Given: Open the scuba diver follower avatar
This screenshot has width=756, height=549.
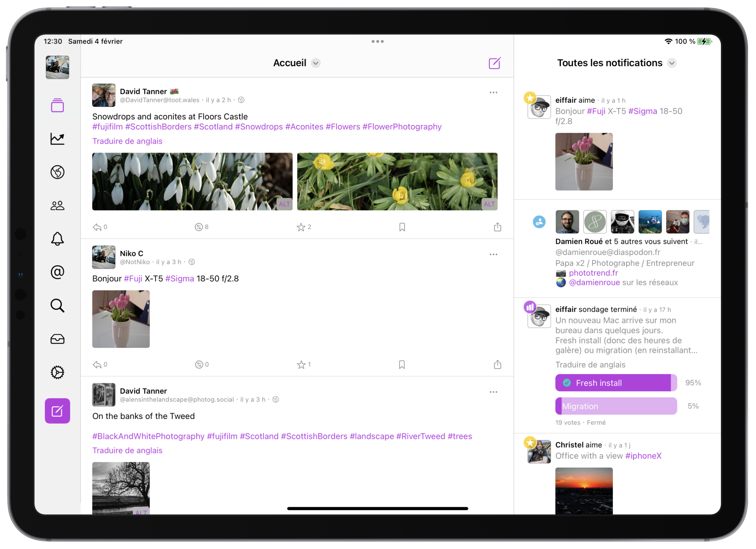Looking at the screenshot, I should (650, 222).
